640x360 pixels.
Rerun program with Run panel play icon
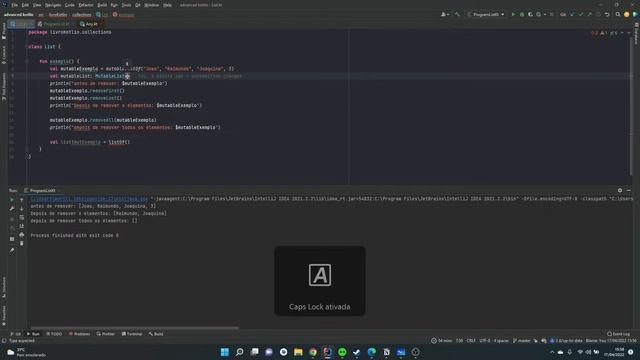pyautogui.click(x=12, y=200)
